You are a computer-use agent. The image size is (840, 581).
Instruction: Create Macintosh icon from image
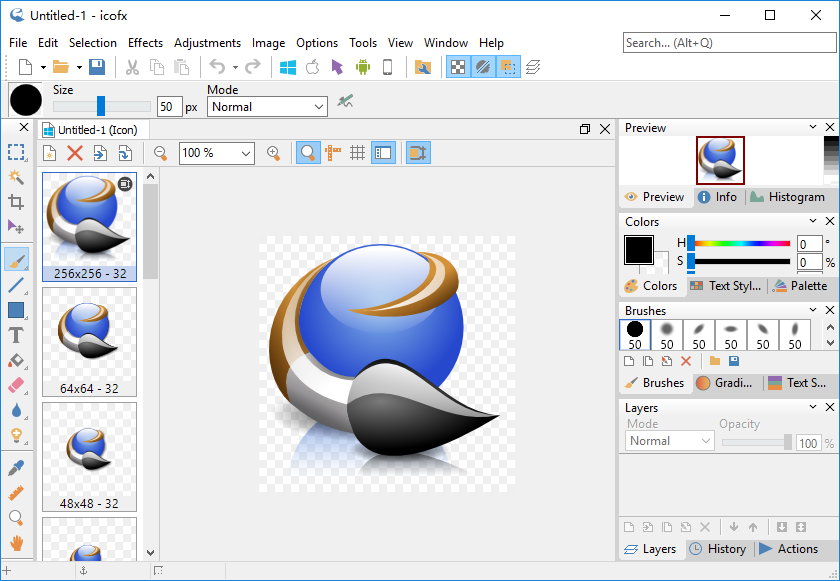pyautogui.click(x=312, y=67)
